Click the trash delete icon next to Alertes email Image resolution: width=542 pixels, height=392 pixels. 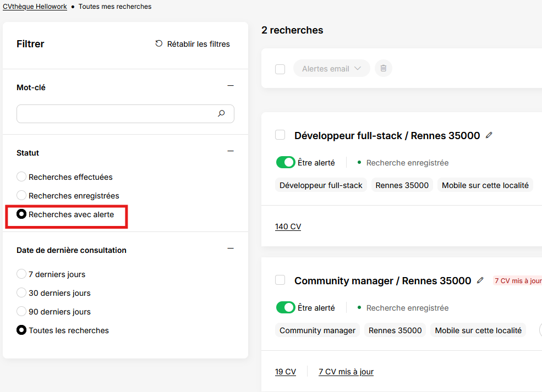point(384,68)
